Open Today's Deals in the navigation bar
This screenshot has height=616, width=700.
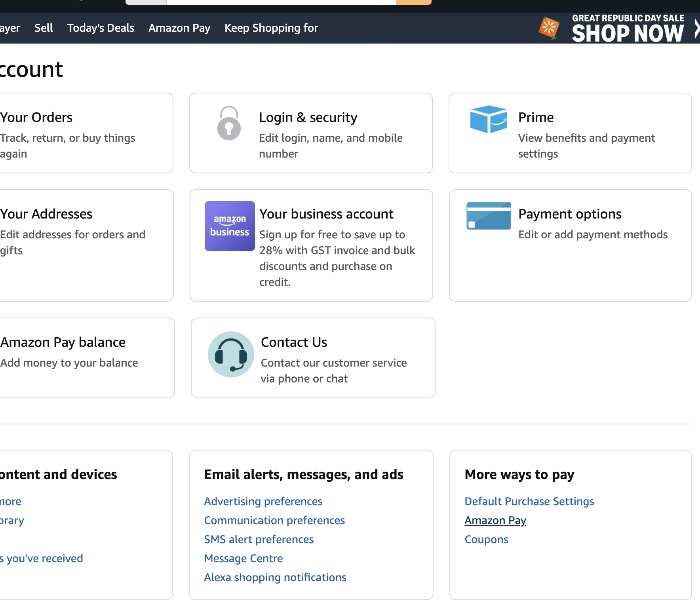(101, 28)
